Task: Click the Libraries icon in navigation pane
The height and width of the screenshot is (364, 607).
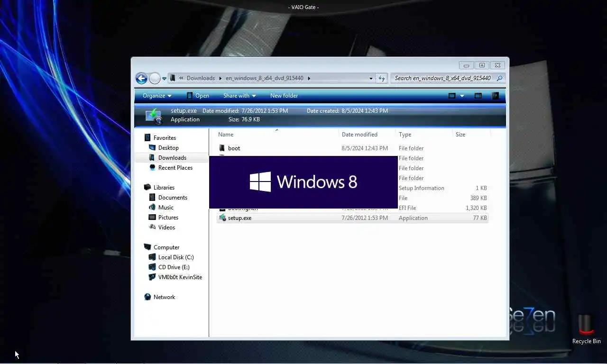Action: tap(147, 187)
